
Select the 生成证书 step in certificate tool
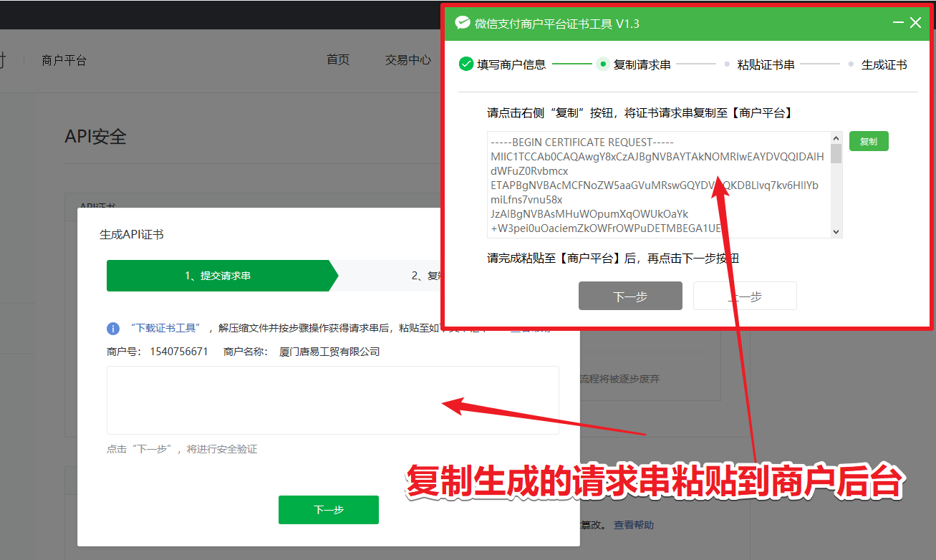878,64
